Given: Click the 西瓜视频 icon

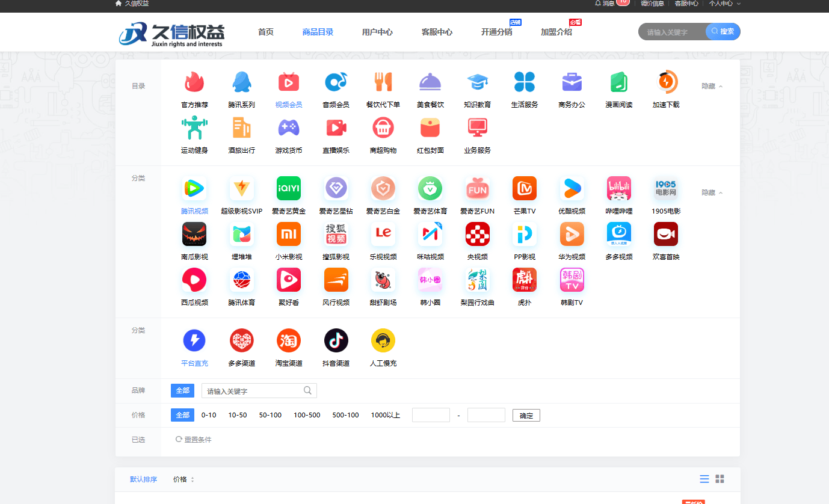Looking at the screenshot, I should pos(194,280).
